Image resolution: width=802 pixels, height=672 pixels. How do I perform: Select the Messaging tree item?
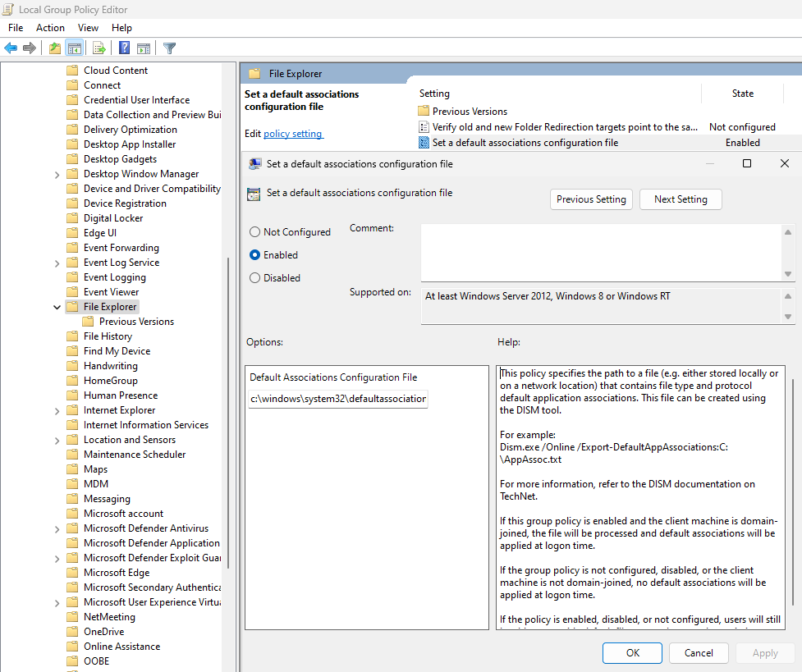pyautogui.click(x=107, y=499)
